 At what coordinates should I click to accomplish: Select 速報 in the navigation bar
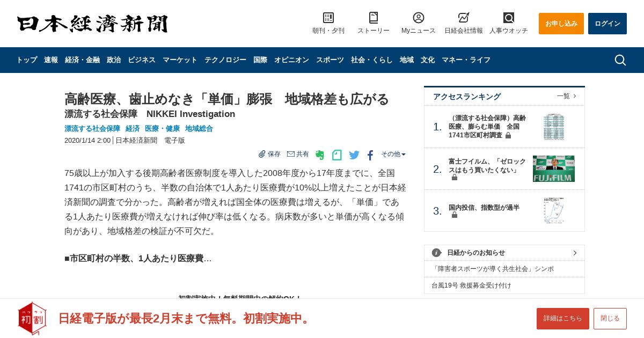[x=51, y=60]
